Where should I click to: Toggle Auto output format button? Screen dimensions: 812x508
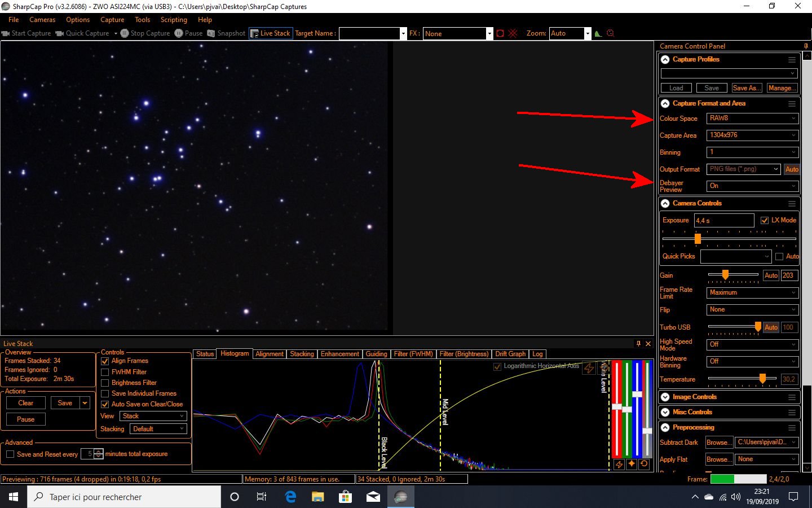point(791,169)
